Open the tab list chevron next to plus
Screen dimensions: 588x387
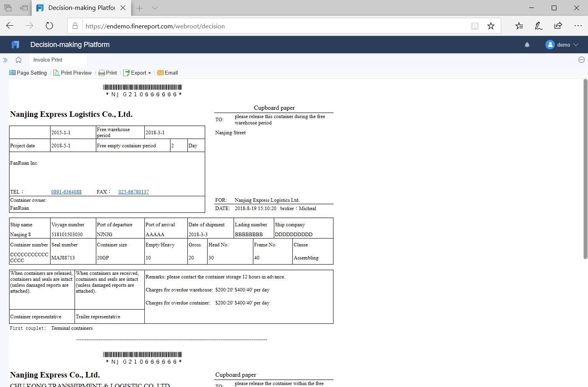(x=155, y=8)
